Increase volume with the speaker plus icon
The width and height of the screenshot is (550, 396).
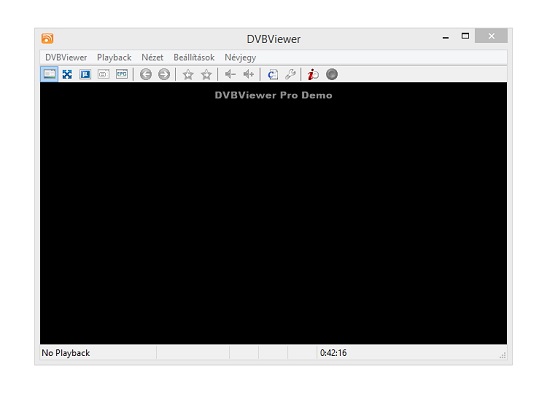click(x=249, y=74)
